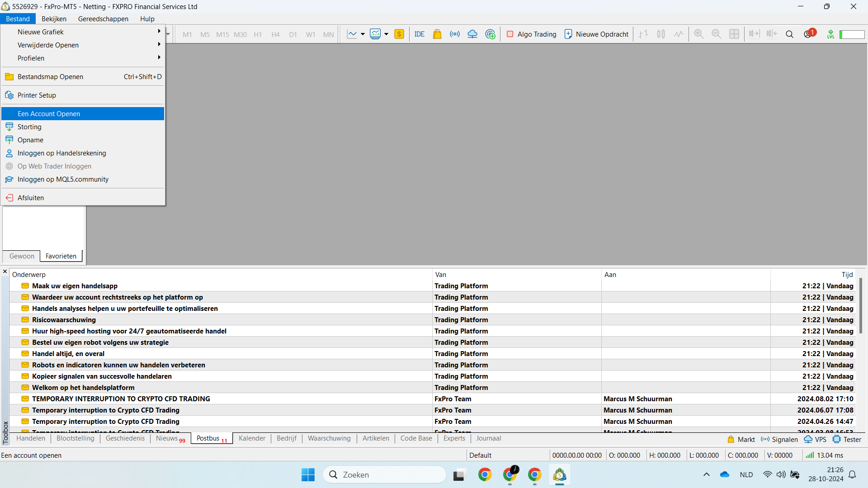
Task: Select the M1 timeframe
Action: point(187,34)
